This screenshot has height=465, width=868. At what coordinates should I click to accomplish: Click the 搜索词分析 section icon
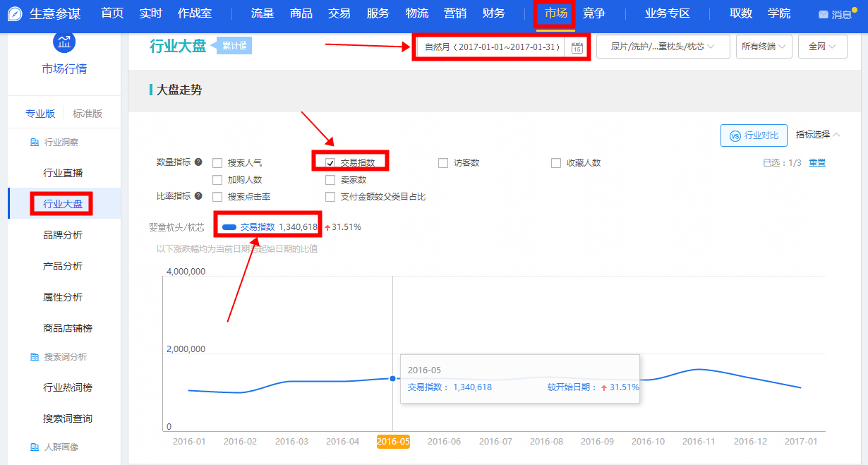pos(35,356)
